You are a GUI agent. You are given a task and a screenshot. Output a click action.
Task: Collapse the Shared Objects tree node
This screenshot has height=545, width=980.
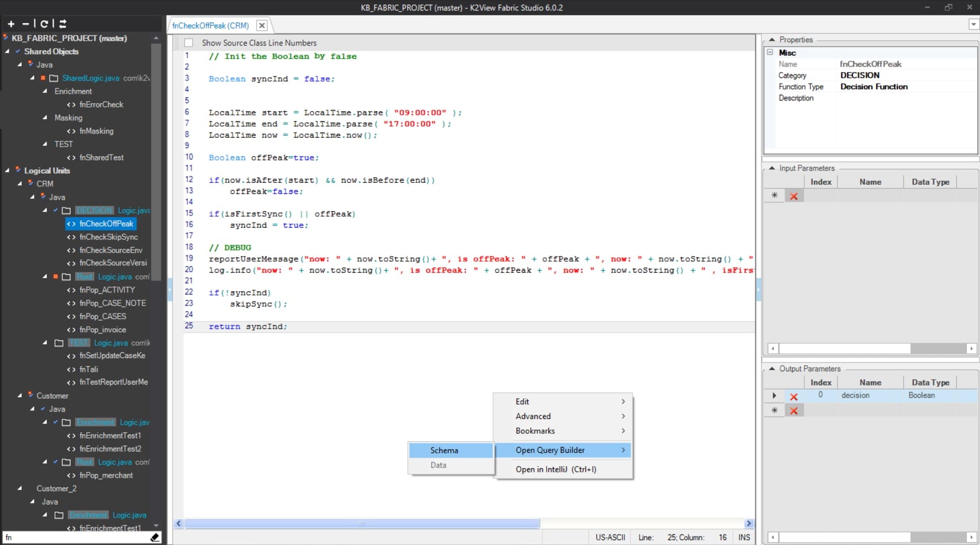tap(7, 51)
